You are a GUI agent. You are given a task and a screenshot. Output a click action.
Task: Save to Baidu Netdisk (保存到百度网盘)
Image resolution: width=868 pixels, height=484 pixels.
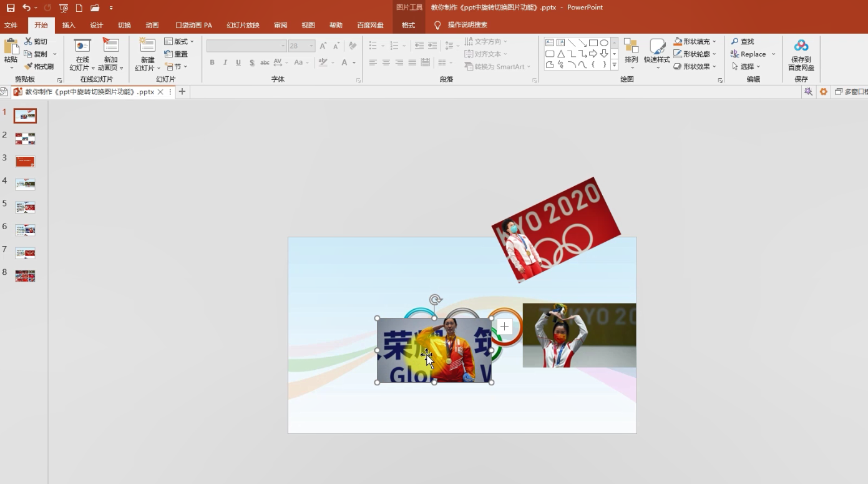[801, 54]
